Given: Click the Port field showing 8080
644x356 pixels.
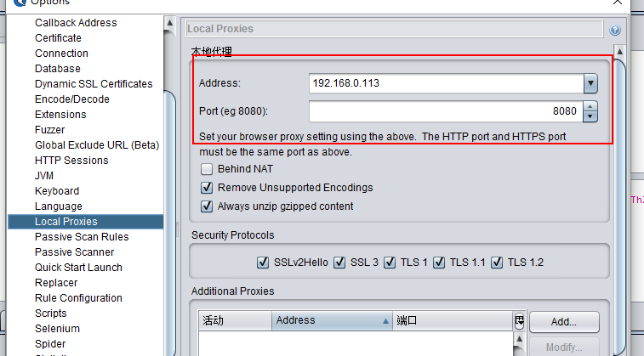Looking at the screenshot, I should (446, 111).
